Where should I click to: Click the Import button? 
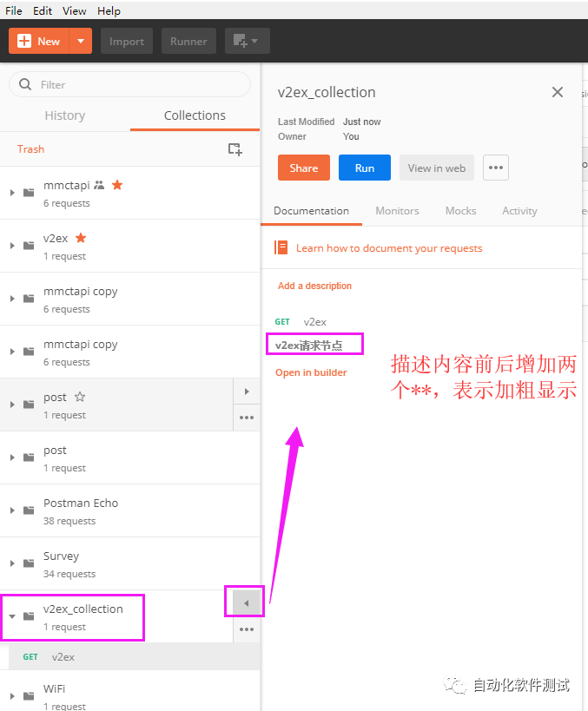[127, 41]
